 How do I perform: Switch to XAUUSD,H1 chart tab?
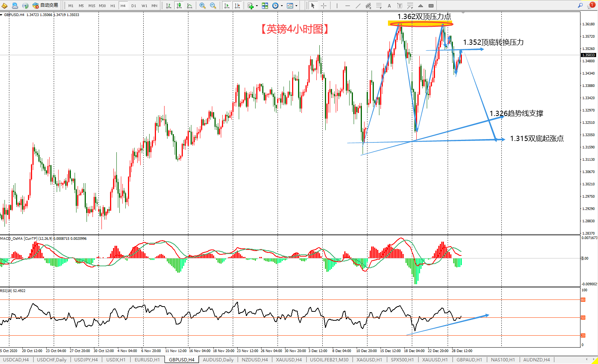click(435, 360)
